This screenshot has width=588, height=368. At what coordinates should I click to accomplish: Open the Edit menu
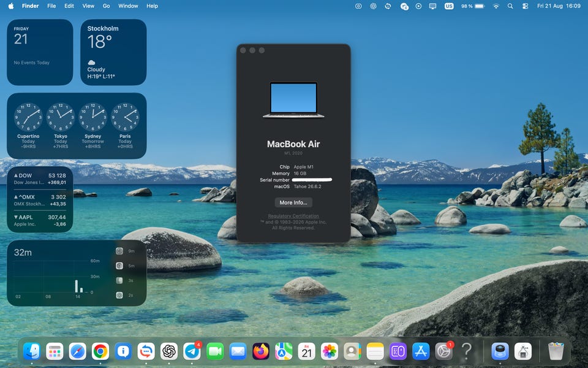(69, 6)
